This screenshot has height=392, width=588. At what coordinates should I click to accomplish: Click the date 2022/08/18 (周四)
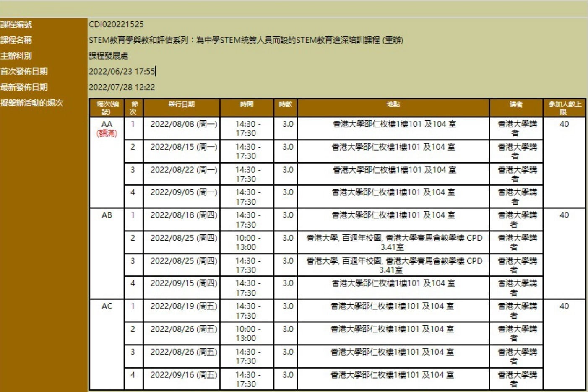coord(183,215)
